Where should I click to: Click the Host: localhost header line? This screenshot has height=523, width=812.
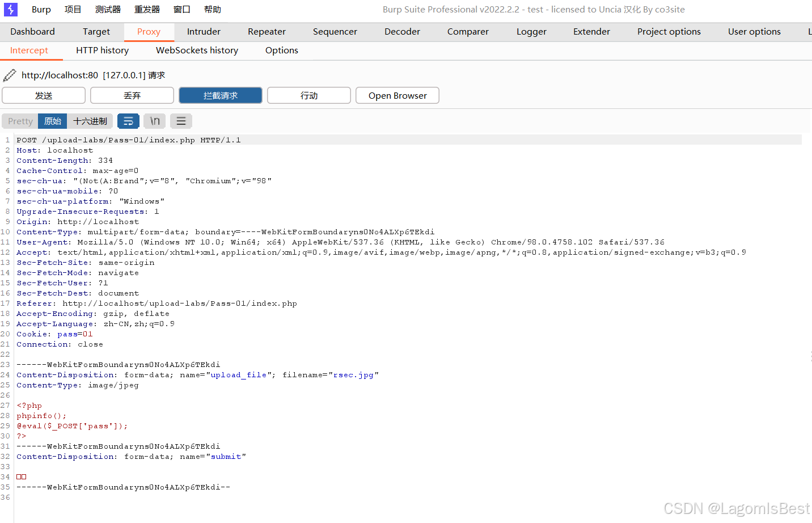54,150
